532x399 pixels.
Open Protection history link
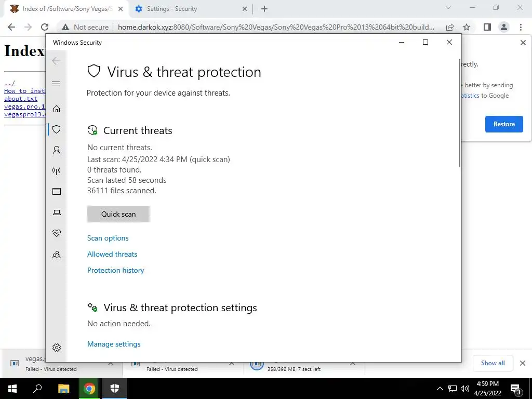click(x=116, y=270)
